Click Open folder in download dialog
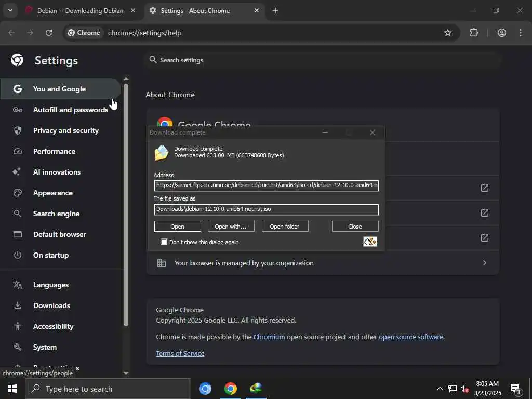This screenshot has width=532, height=399. [x=285, y=227]
